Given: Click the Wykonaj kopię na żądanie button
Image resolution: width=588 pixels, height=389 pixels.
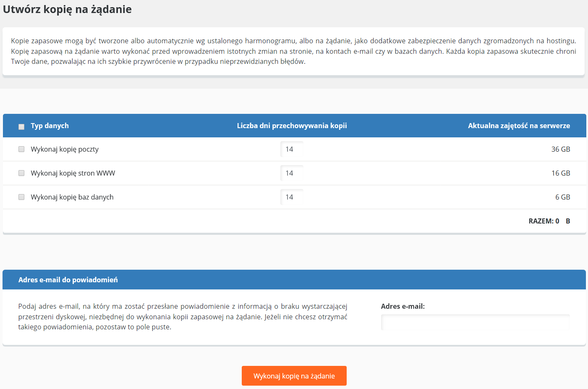Looking at the screenshot, I should tap(294, 376).
